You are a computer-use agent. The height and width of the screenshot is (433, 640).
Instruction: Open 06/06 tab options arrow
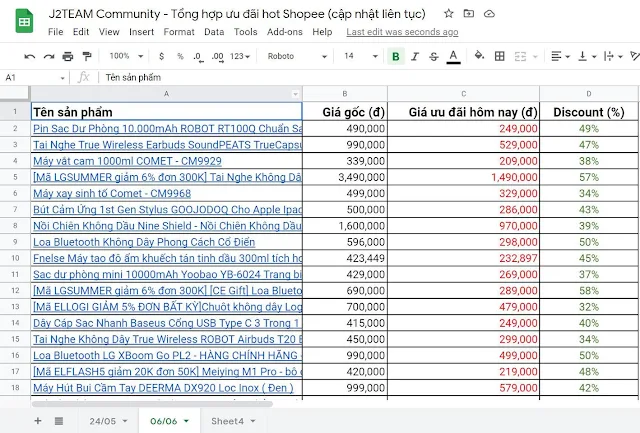pos(187,421)
